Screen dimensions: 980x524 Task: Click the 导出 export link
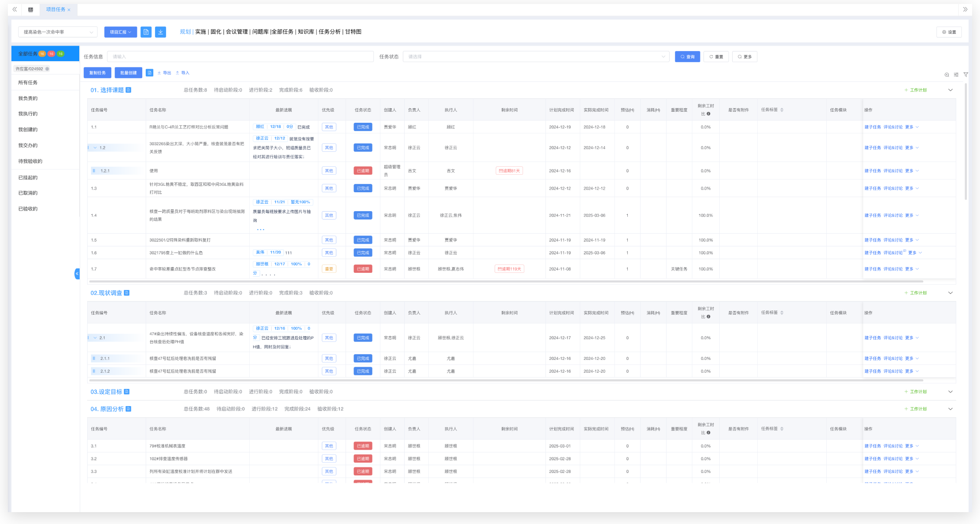click(164, 73)
